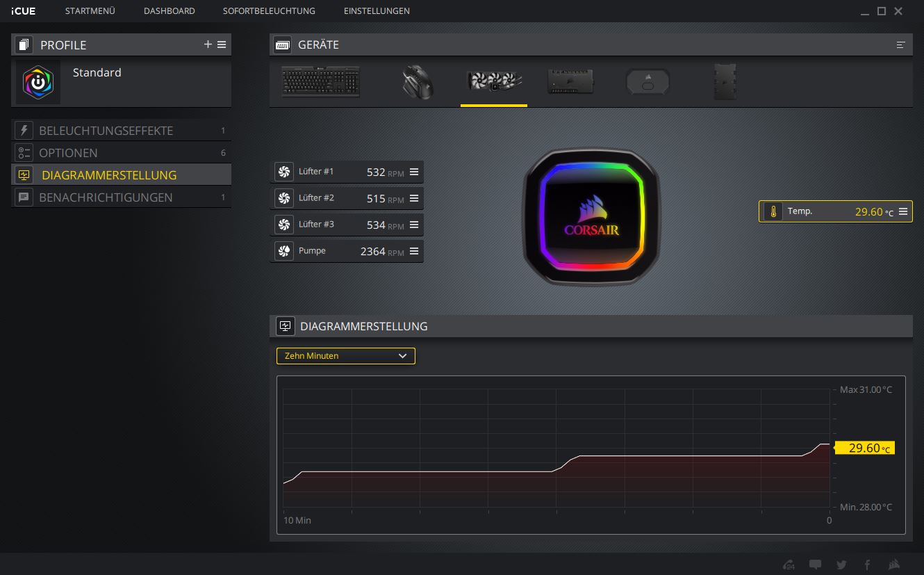
Task: Open Diagrammerstellung section in sidebar
Action: click(122, 175)
